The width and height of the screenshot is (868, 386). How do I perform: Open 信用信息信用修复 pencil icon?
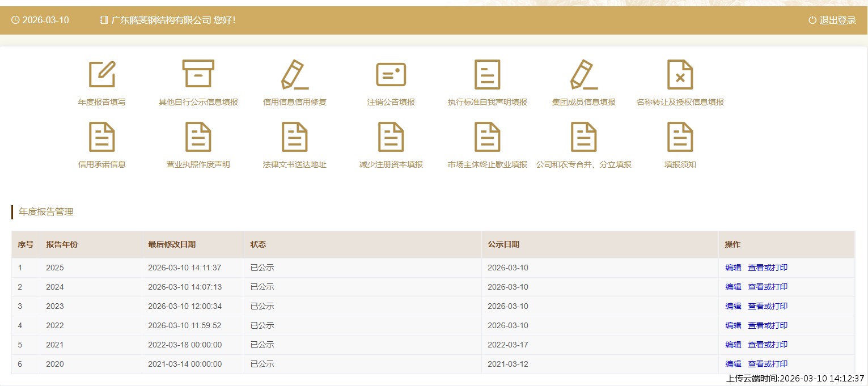coord(295,74)
